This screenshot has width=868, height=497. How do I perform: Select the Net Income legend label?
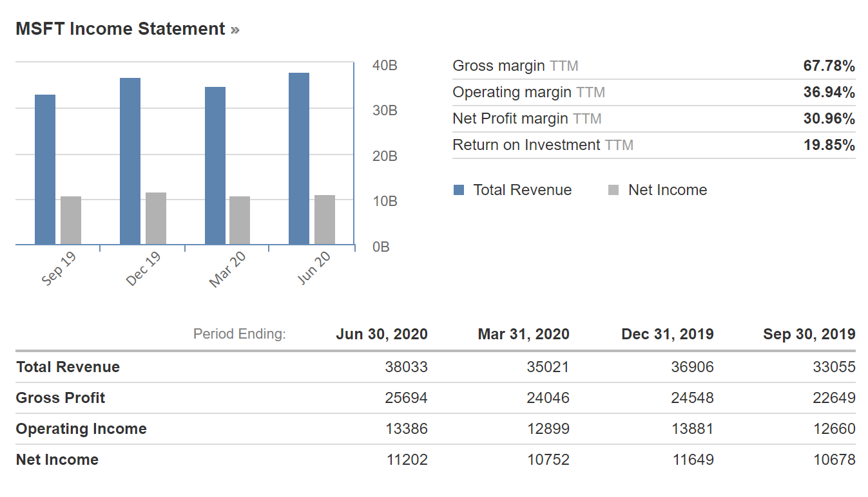point(668,190)
